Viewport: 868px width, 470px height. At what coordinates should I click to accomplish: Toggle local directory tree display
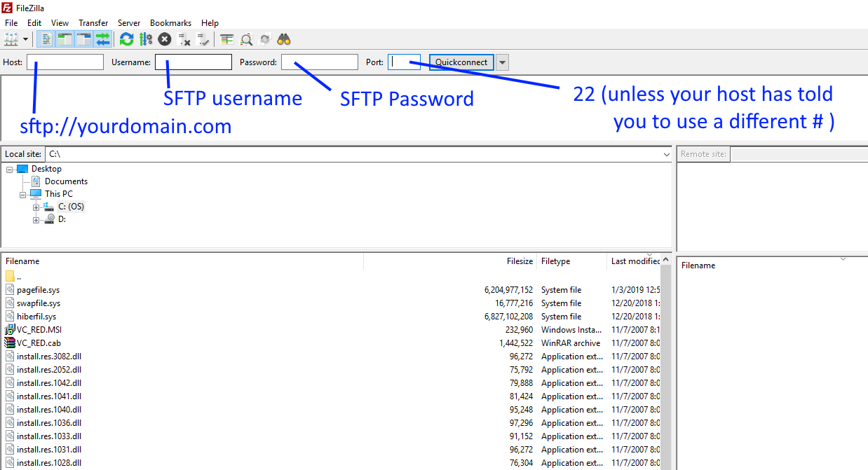pos(65,39)
